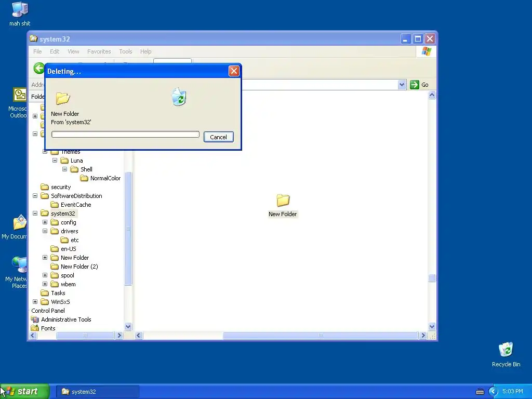This screenshot has height=399, width=532.
Task: Expand the wbem folder node
Action: (45, 284)
